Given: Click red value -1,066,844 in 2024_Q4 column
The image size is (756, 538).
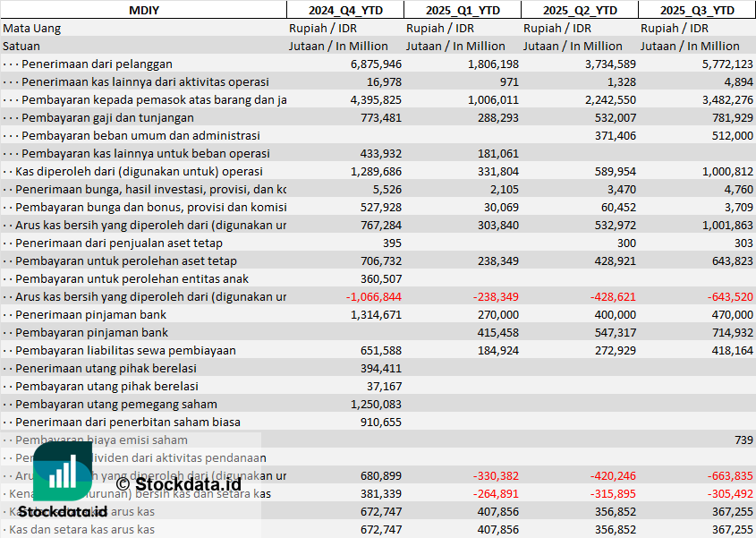Looking at the screenshot, I should [374, 296].
